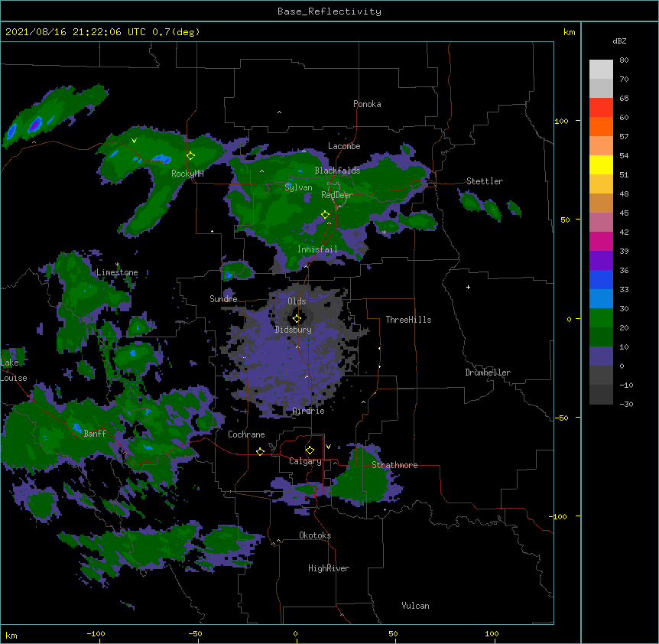Image resolution: width=659 pixels, height=644 pixels.
Task: Pick the bright yellow swatch in dBZ legend
Action: coord(601,164)
